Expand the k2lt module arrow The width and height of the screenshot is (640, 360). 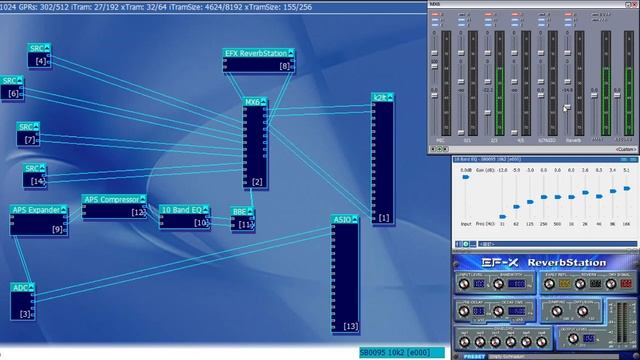click(390, 97)
